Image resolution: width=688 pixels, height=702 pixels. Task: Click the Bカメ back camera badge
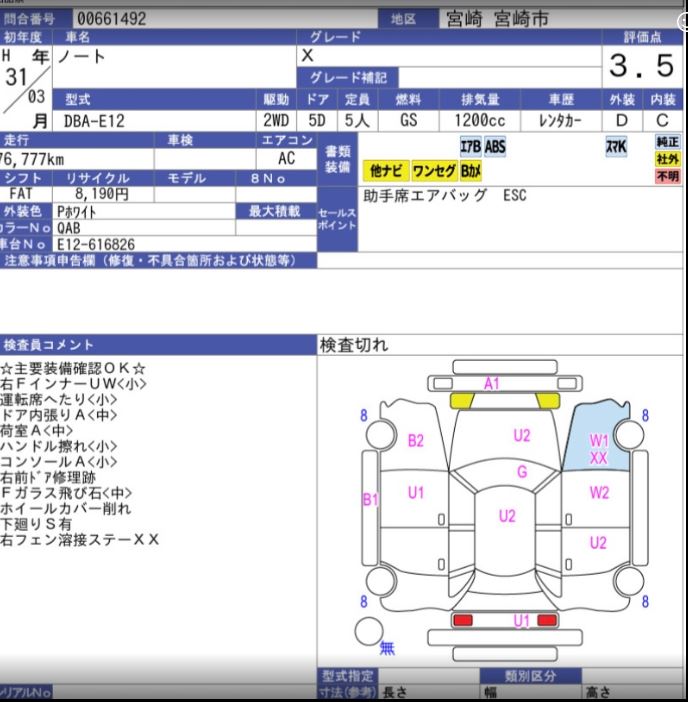tap(471, 171)
